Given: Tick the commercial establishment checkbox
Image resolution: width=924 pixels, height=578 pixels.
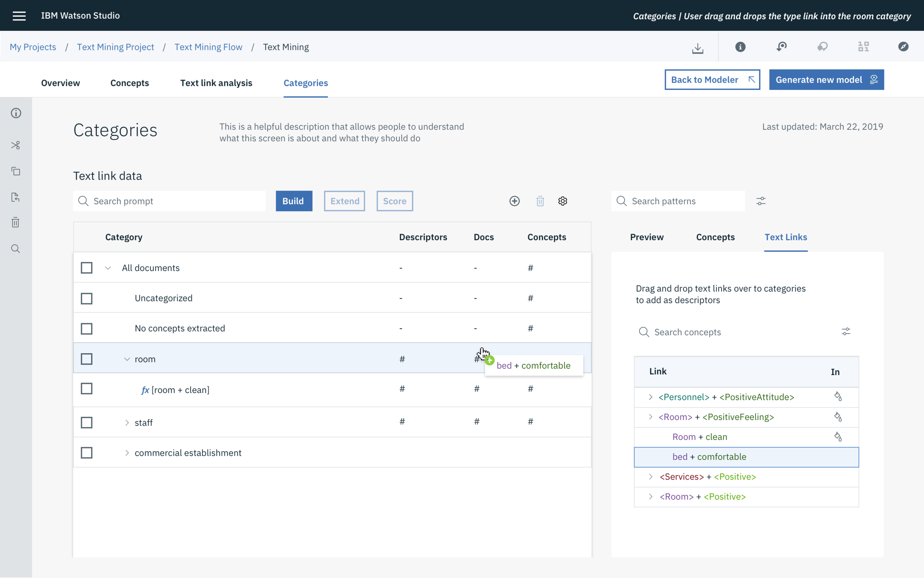Looking at the screenshot, I should pos(87,453).
